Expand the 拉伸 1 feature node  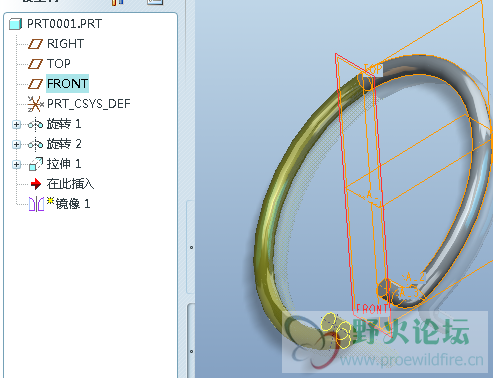coord(16,164)
